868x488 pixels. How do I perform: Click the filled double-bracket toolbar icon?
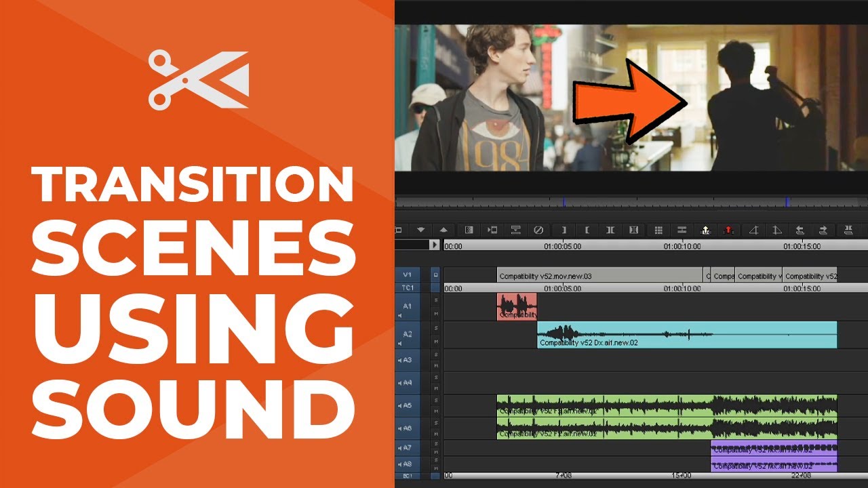(x=634, y=230)
